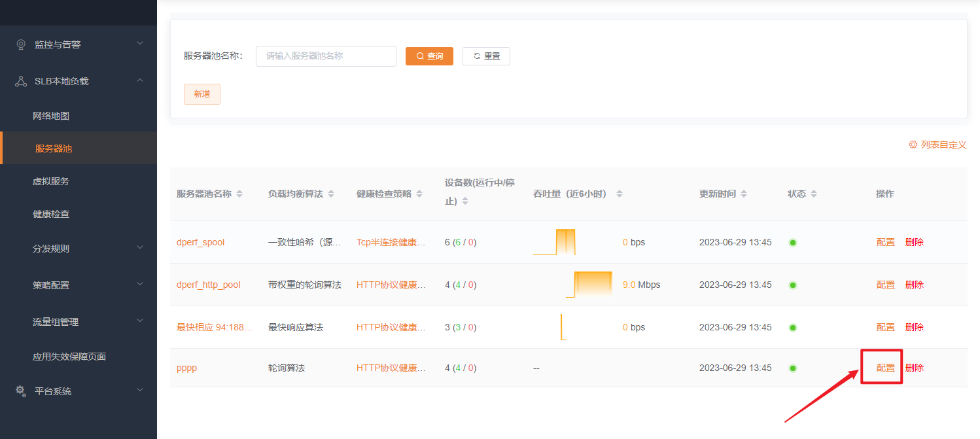Screen dimensions: 980x439
Task: Click the 服务器池名称 search input field
Action: (x=326, y=56)
